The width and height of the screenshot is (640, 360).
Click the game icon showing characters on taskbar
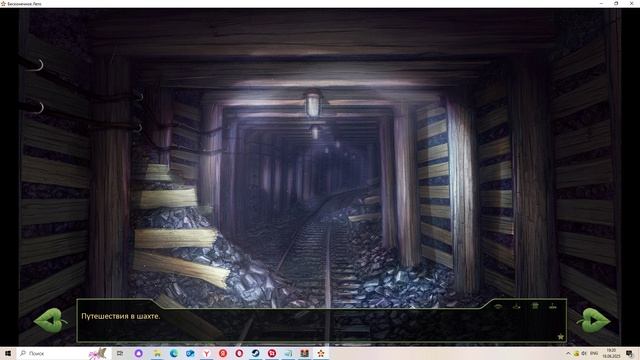[304, 353]
